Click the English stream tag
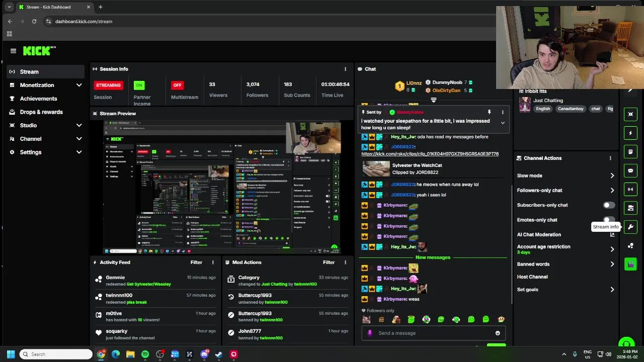This screenshot has height=362, width=644. click(x=543, y=109)
